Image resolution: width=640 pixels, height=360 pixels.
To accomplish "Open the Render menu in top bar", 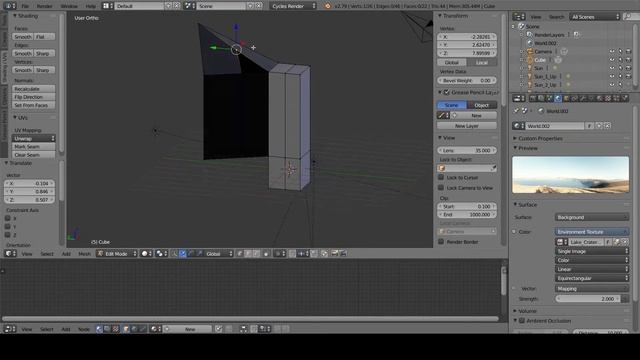I will (x=44, y=6).
